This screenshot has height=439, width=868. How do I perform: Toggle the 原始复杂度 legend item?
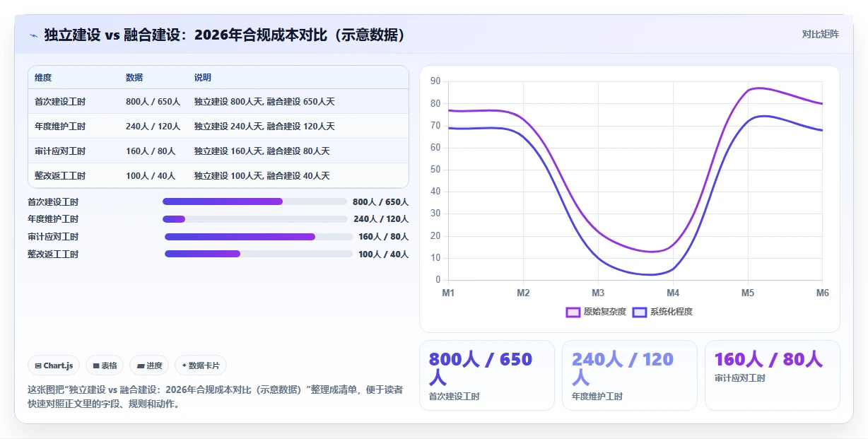(596, 312)
